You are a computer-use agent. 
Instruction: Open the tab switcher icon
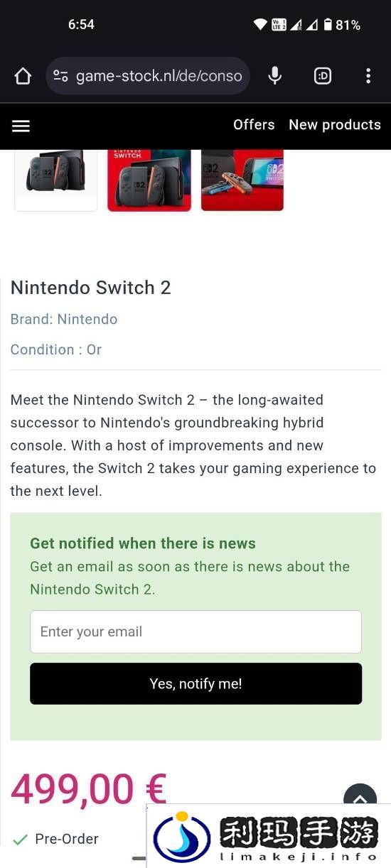[x=323, y=76]
